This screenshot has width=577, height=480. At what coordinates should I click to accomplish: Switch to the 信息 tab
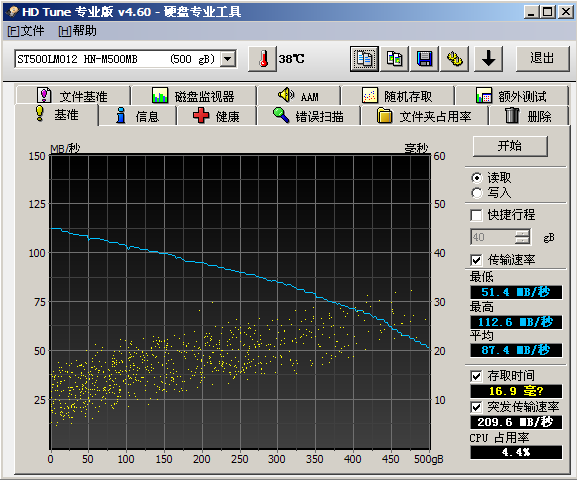click(137, 116)
